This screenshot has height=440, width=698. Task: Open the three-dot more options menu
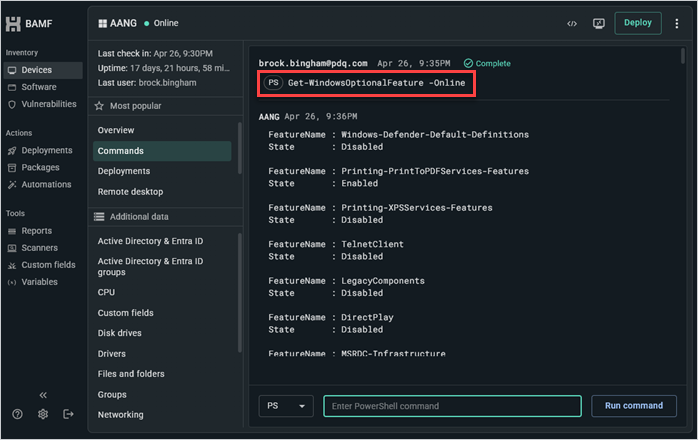(677, 24)
